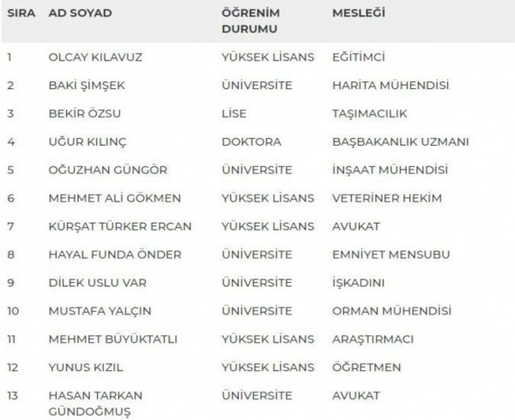The width and height of the screenshot is (515, 420).
Task: Select KÜRŞAT TÜRKER ERCAN entry
Action: pos(120,226)
